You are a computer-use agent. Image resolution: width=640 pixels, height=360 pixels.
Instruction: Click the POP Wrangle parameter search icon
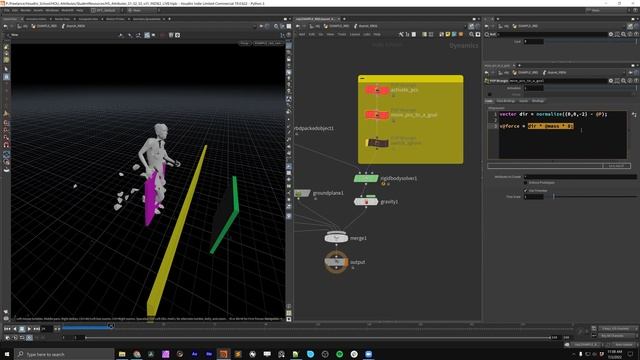(x=623, y=81)
